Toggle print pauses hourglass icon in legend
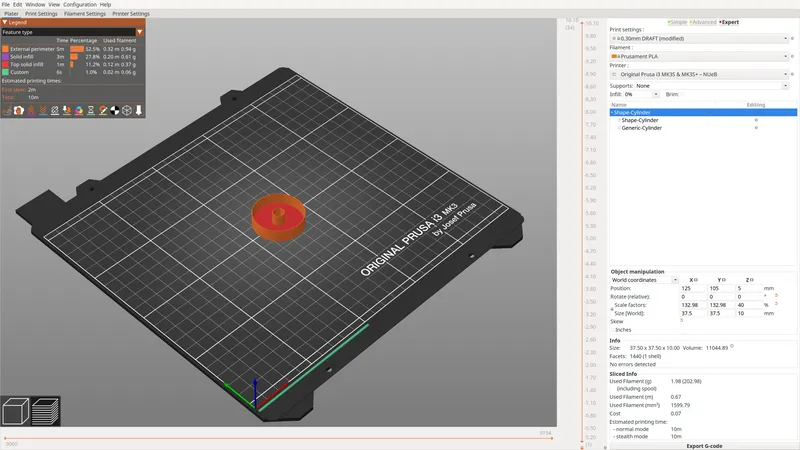Image resolution: width=800 pixels, height=450 pixels. point(91,110)
